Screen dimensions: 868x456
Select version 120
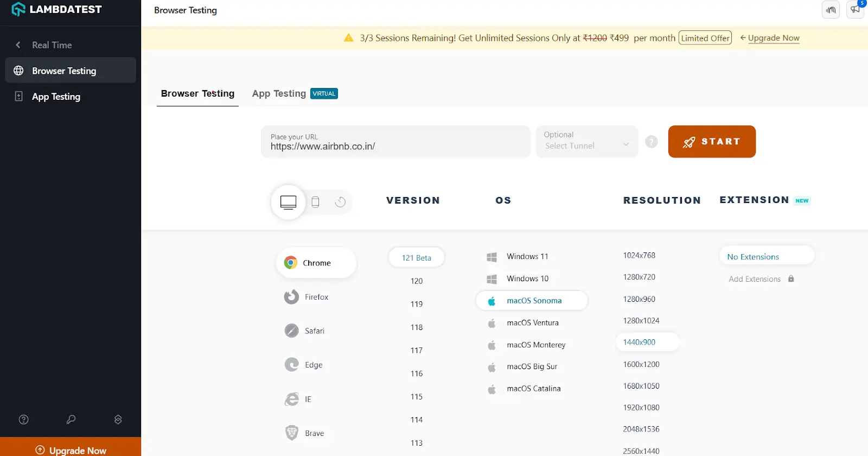coord(416,281)
